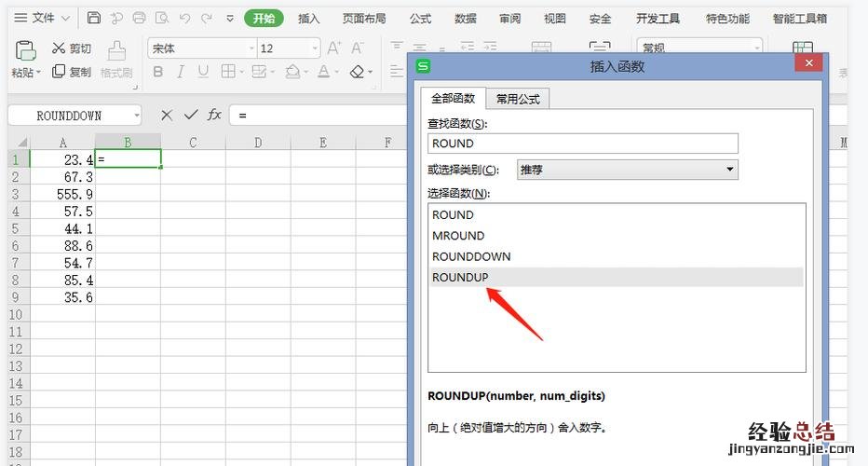Expand the function category dropdown 推荐
Screen dimensions: 868x466
click(x=729, y=170)
